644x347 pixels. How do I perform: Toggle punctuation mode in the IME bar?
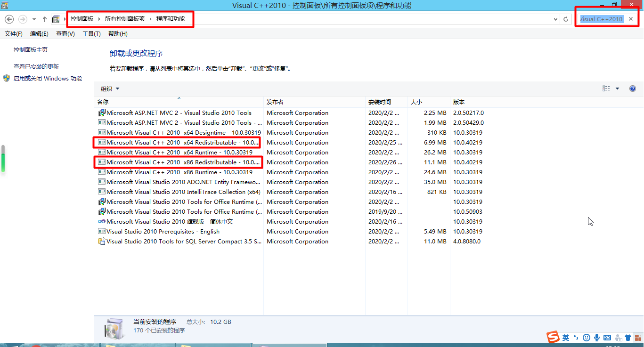pyautogui.click(x=576, y=338)
